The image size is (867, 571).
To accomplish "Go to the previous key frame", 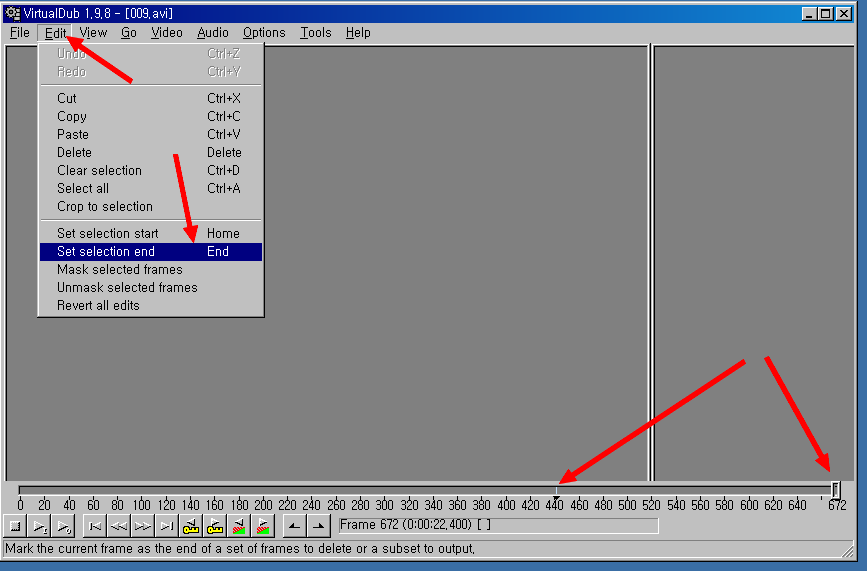I will 191,526.
